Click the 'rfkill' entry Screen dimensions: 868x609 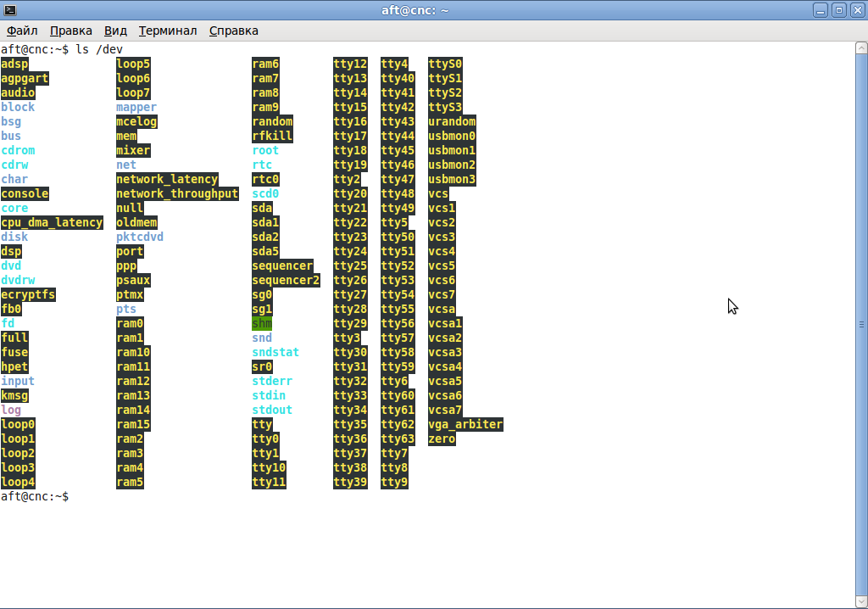point(272,136)
